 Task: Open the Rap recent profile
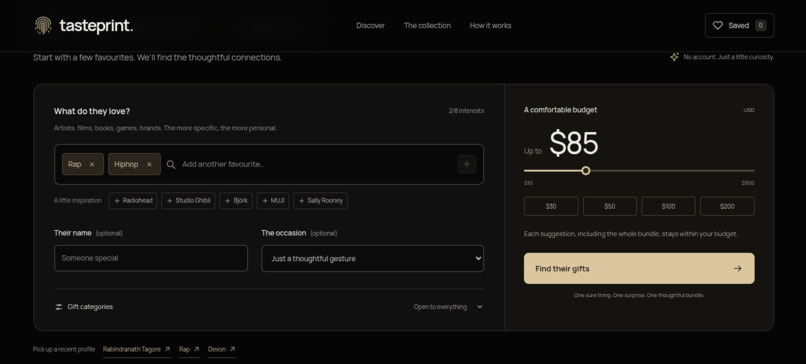point(189,349)
